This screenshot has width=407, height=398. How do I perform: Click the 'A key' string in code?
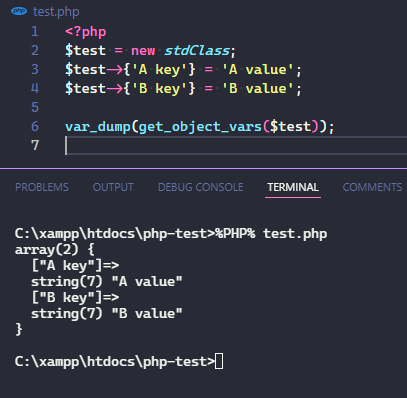pos(159,70)
